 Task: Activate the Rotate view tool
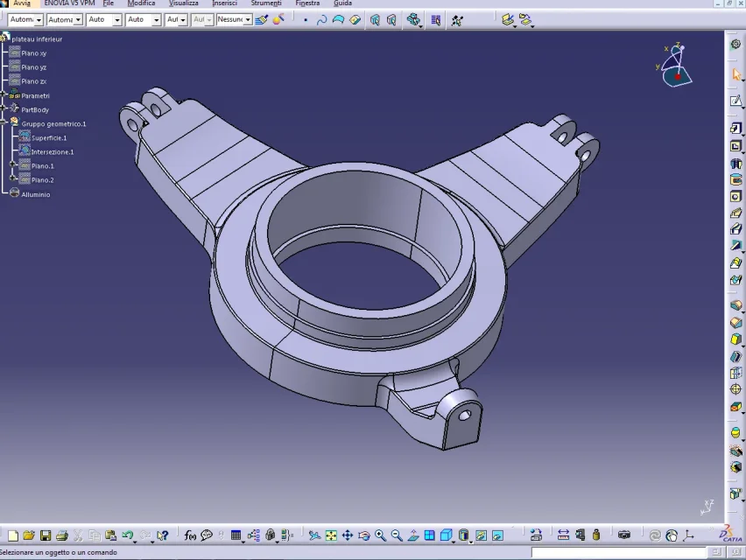pyautogui.click(x=364, y=535)
